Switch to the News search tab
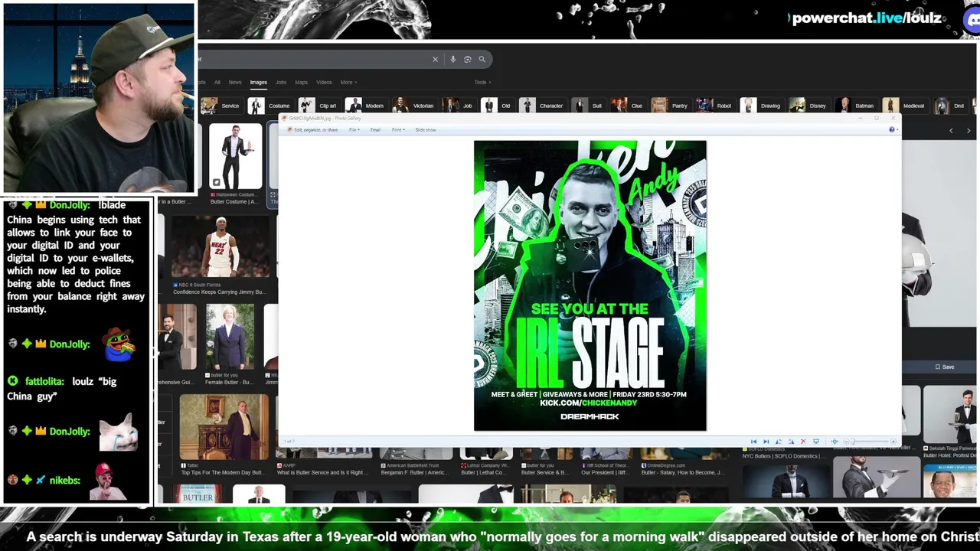 [x=235, y=82]
